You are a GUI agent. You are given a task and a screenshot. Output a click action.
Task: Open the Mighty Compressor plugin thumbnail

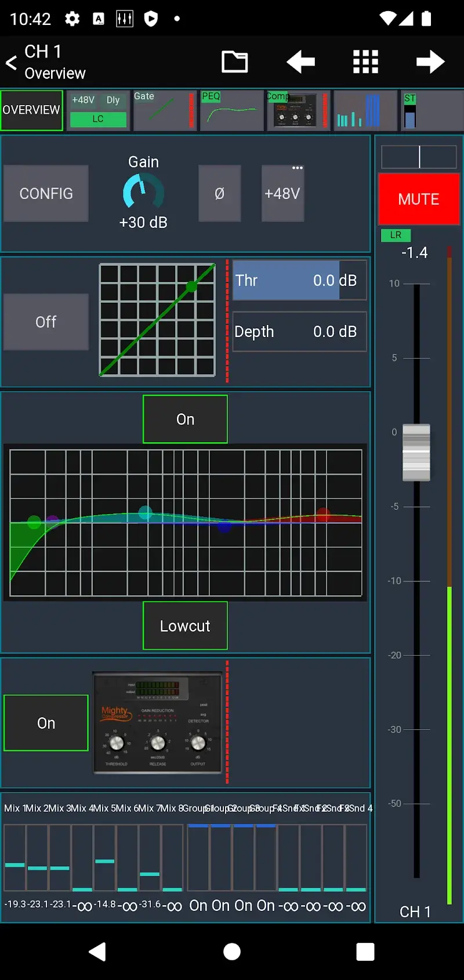(158, 723)
